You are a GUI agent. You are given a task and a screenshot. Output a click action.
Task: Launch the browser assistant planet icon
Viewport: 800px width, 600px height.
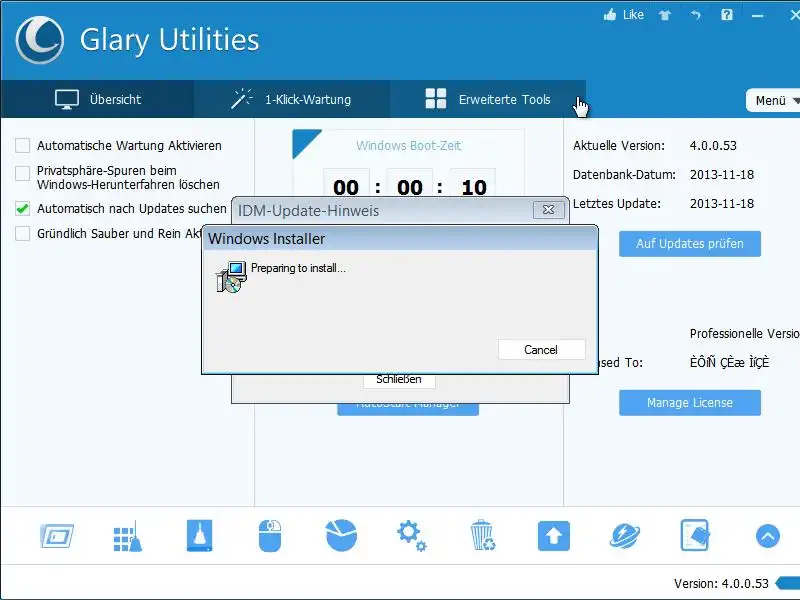click(x=624, y=536)
